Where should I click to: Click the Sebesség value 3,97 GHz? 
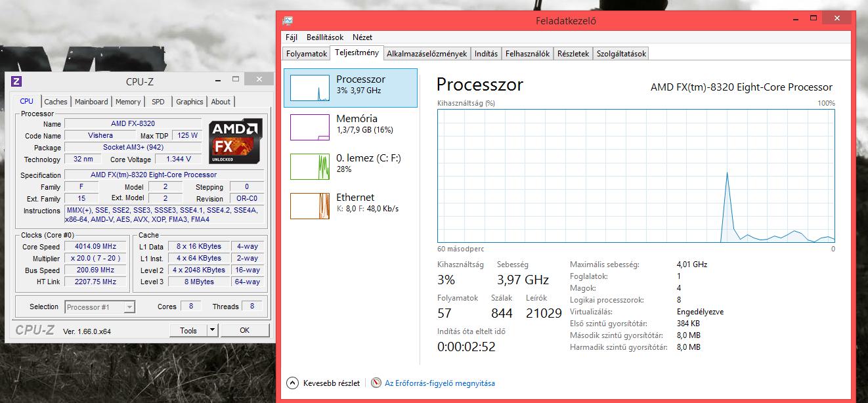523,280
